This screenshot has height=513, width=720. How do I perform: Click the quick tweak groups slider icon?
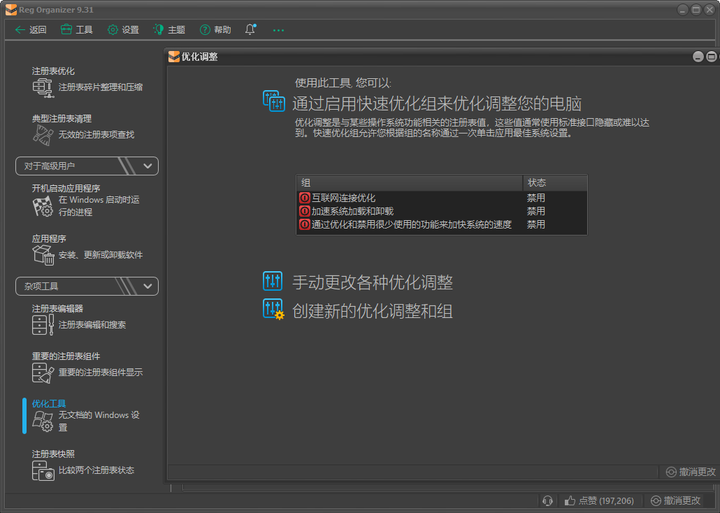point(274,101)
